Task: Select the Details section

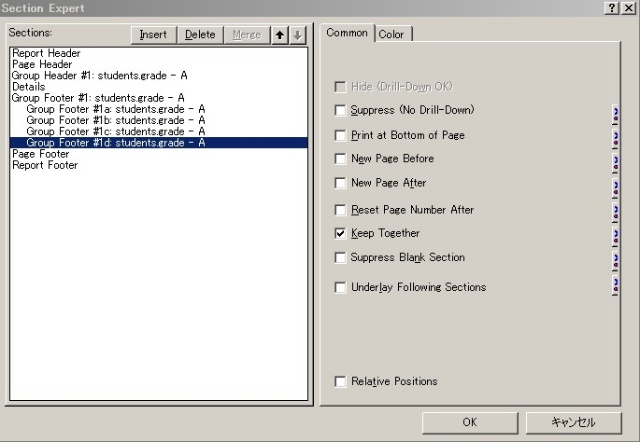Action: pos(158,87)
